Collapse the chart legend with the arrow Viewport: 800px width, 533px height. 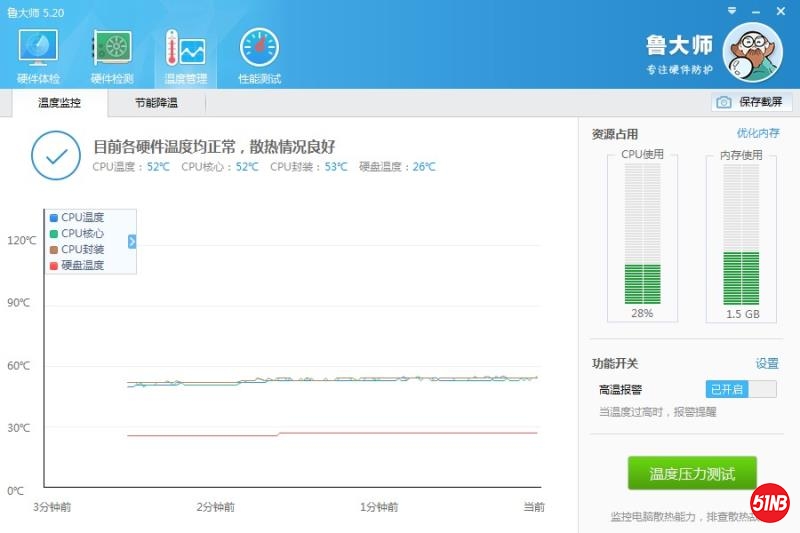tap(132, 241)
